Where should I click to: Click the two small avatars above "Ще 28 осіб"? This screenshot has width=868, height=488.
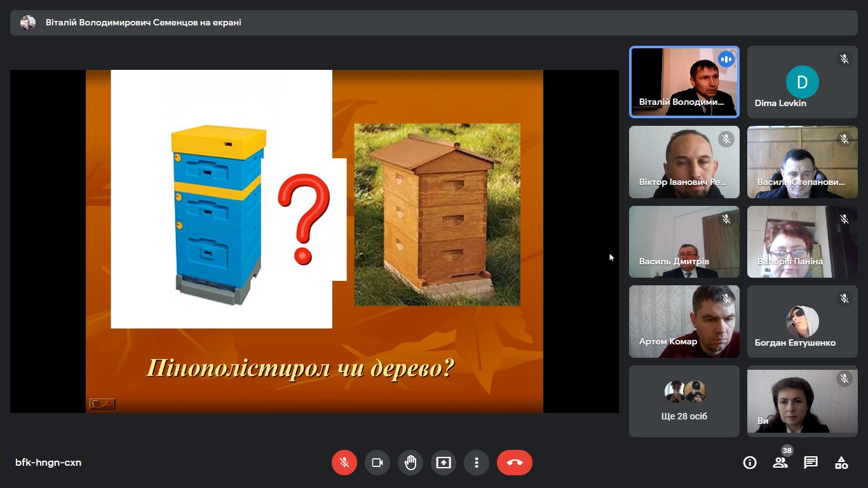pyautogui.click(x=685, y=391)
